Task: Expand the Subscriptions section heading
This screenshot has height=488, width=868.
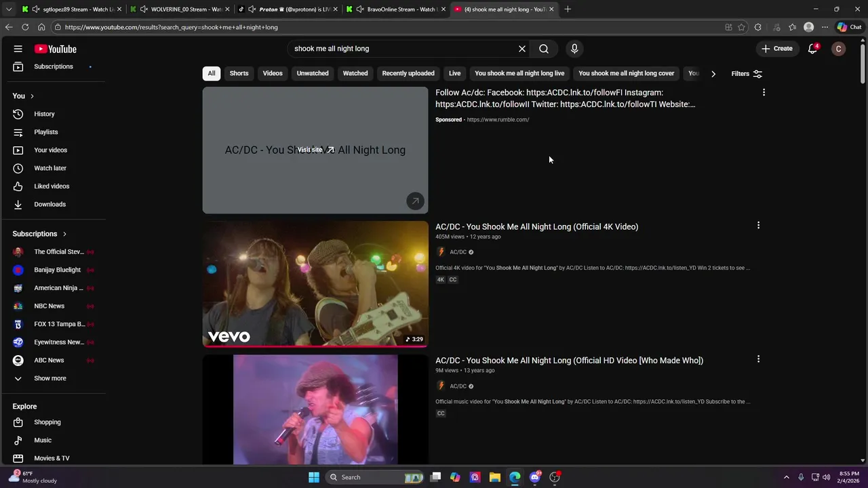Action: pyautogui.click(x=39, y=234)
